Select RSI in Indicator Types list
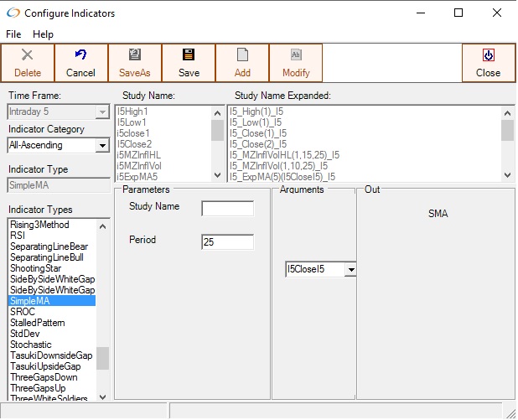Viewport: 518px width, 420px height. coord(18,236)
